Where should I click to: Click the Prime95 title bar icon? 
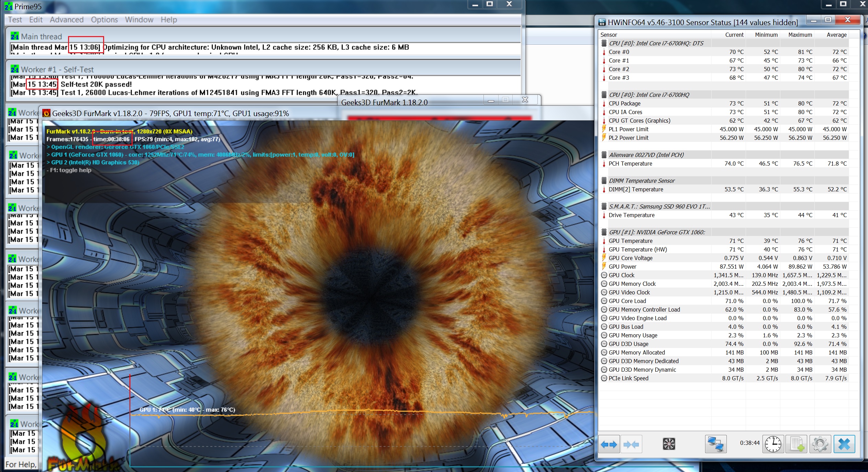pyautogui.click(x=8, y=7)
